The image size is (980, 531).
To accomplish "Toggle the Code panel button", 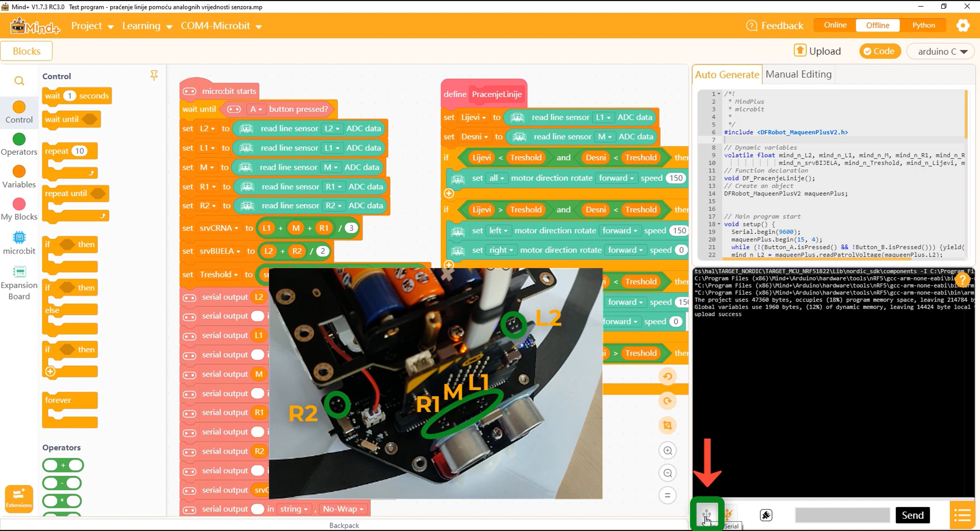I will coord(880,51).
